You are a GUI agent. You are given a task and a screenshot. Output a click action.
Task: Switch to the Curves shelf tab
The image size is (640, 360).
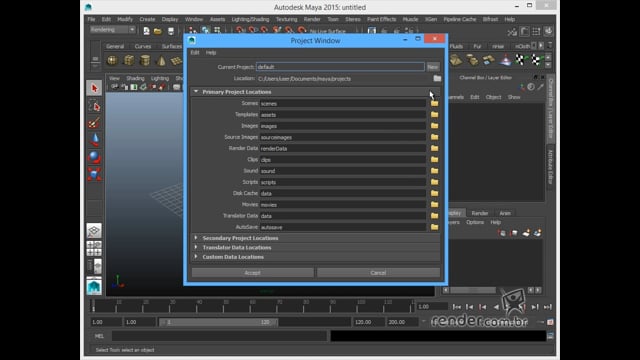pos(143,47)
